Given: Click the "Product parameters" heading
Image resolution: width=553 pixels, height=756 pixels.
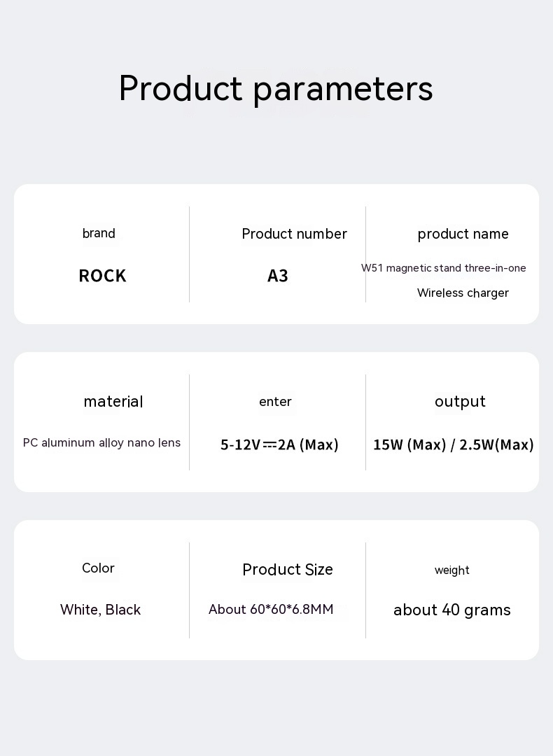Looking at the screenshot, I should pos(276,89).
